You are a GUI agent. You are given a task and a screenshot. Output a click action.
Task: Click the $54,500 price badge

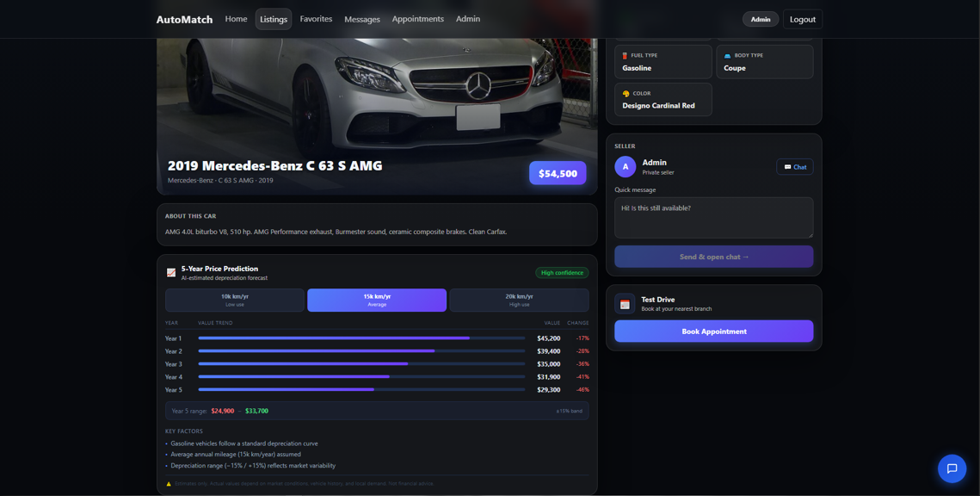[558, 173]
